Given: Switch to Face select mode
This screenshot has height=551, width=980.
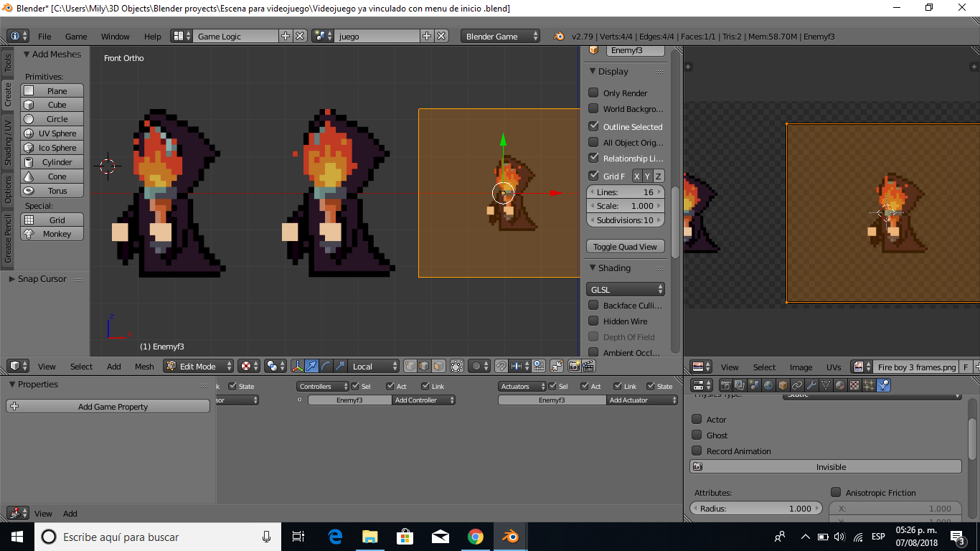Looking at the screenshot, I should [438, 366].
